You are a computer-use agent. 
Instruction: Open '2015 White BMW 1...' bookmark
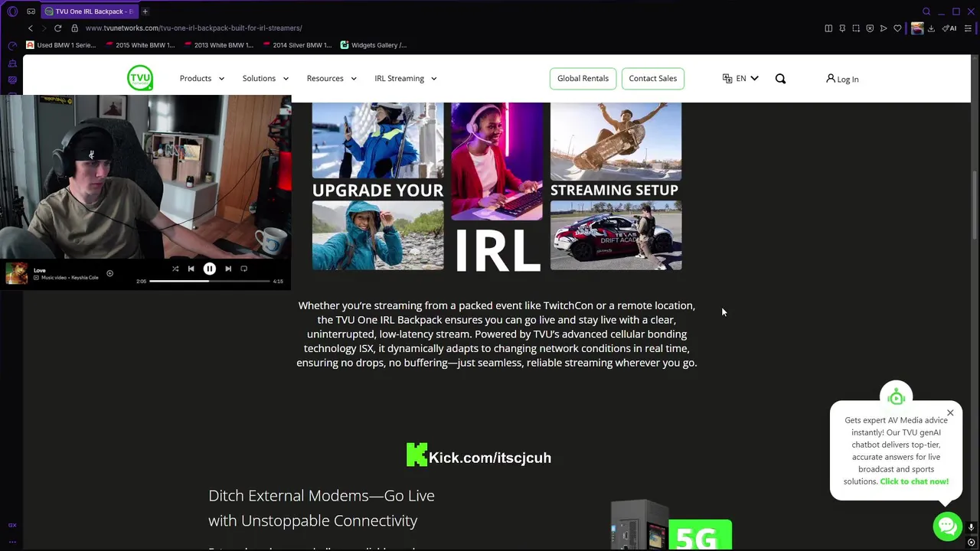tap(140, 45)
